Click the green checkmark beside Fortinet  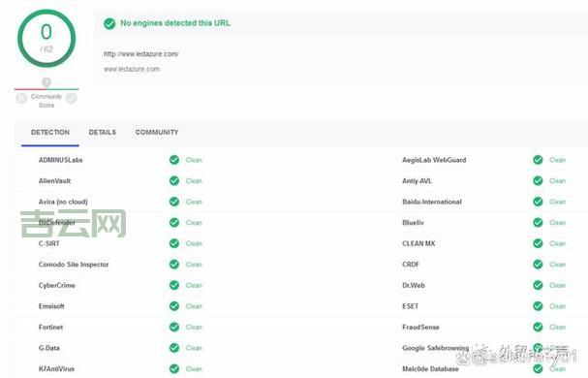pyautogui.click(x=174, y=327)
